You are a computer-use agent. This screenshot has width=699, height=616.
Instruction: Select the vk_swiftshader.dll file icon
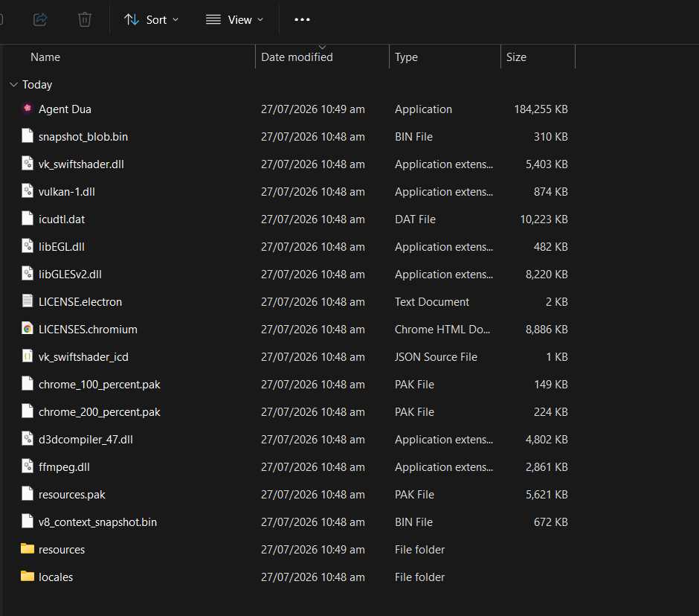28,164
